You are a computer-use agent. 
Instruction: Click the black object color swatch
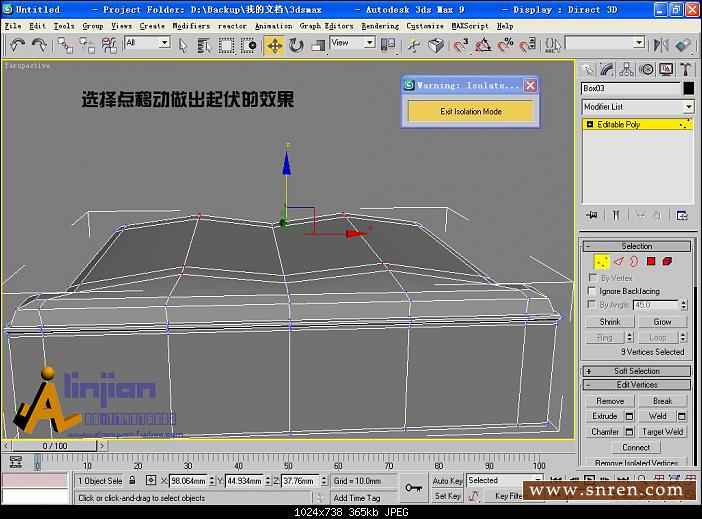[x=688, y=88]
